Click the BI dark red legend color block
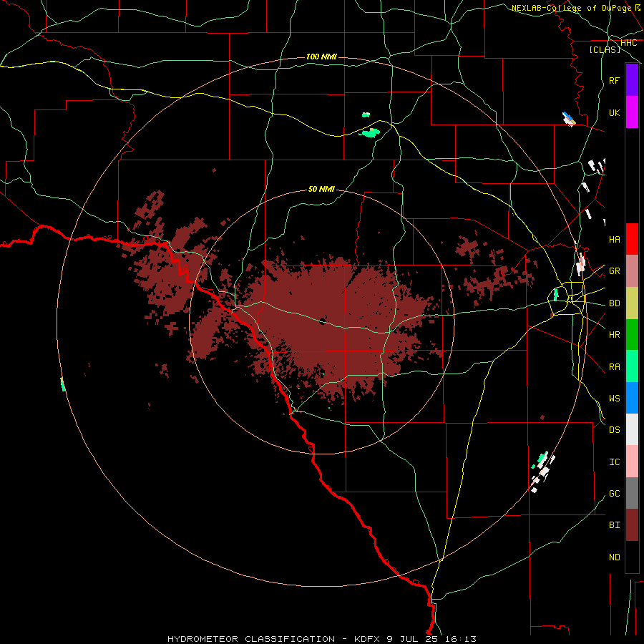 pyautogui.click(x=632, y=525)
